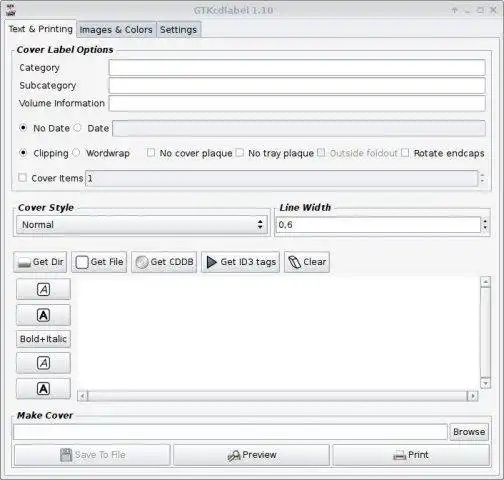Click the Save To File floppy icon
This screenshot has width=504, height=480.
tap(66, 455)
